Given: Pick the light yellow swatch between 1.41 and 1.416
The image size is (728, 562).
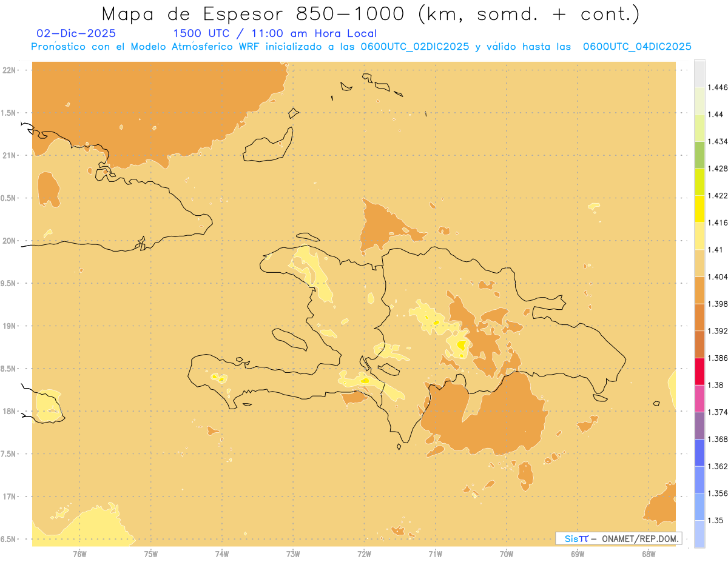Looking at the screenshot, I should click(699, 236).
